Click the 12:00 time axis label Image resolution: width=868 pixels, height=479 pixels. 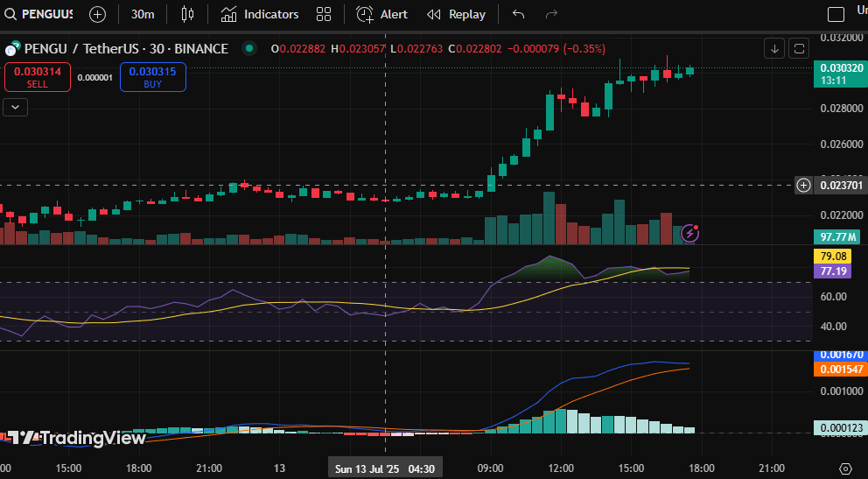(x=560, y=468)
